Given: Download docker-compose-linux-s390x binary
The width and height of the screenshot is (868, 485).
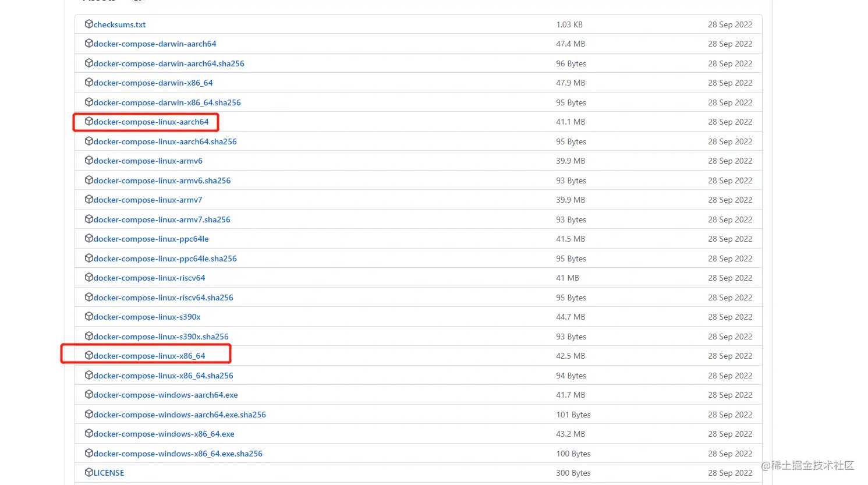Looking at the screenshot, I should pos(147,317).
